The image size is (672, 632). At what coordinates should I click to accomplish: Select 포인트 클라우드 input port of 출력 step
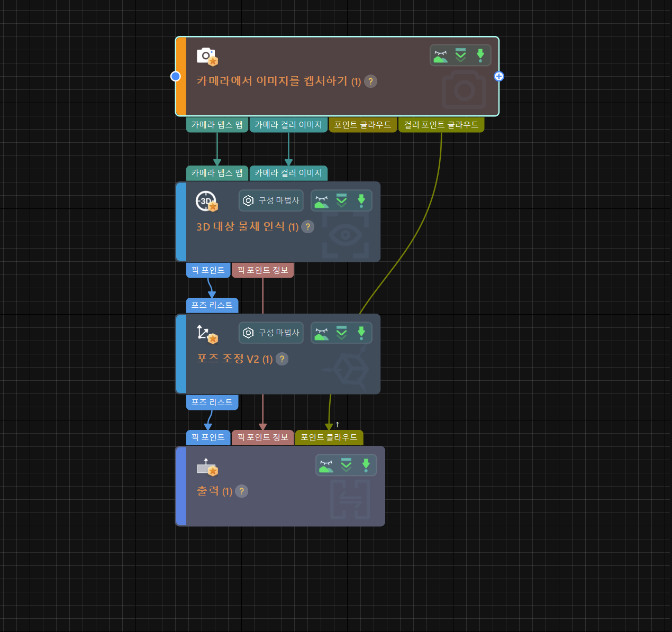pos(329,437)
